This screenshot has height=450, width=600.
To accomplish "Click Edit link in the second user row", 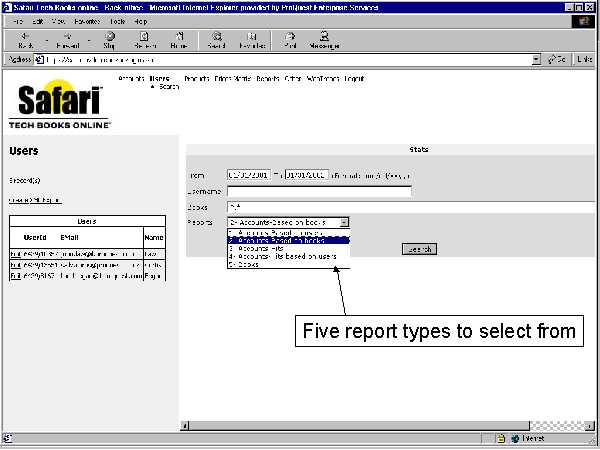I will tap(15, 265).
